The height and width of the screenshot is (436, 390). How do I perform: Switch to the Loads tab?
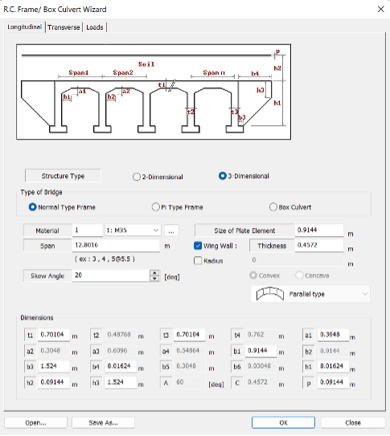[95, 27]
